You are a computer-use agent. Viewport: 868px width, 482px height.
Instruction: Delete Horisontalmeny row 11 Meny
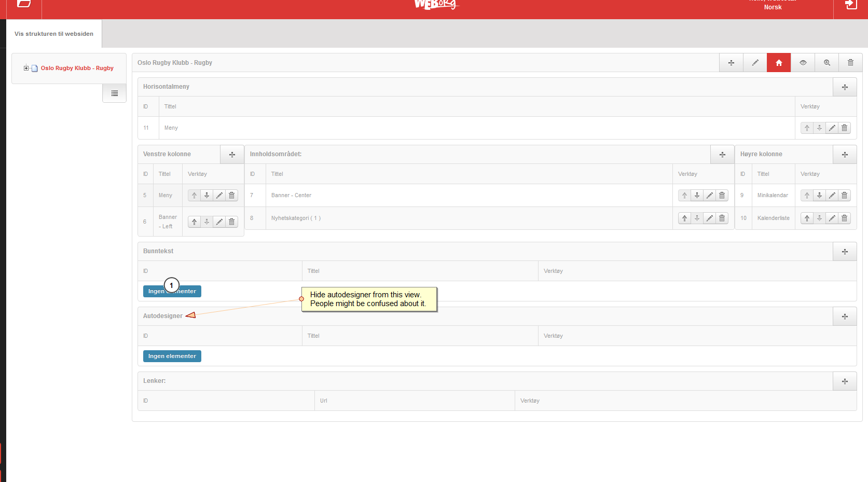[x=844, y=128]
